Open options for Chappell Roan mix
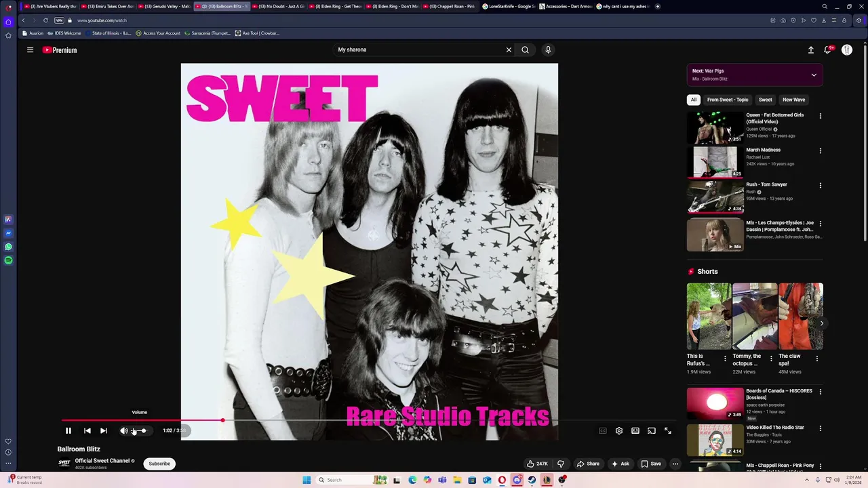The height and width of the screenshot is (488, 868). click(x=821, y=466)
